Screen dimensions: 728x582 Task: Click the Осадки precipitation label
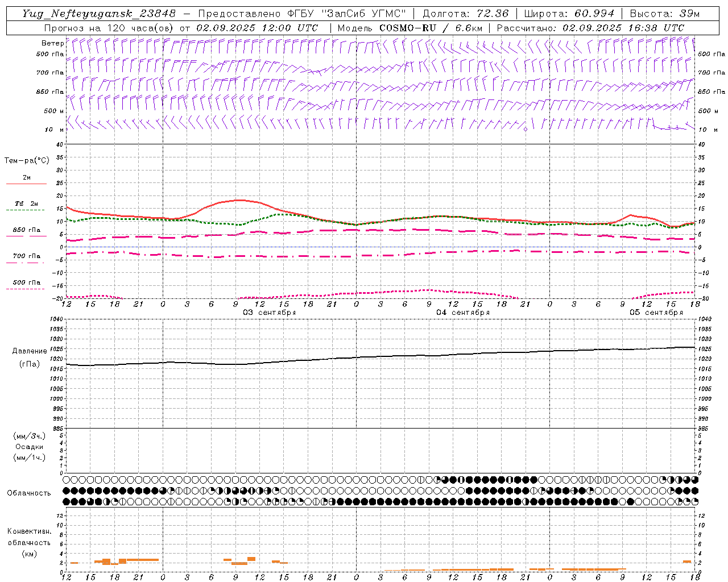[x=30, y=447]
